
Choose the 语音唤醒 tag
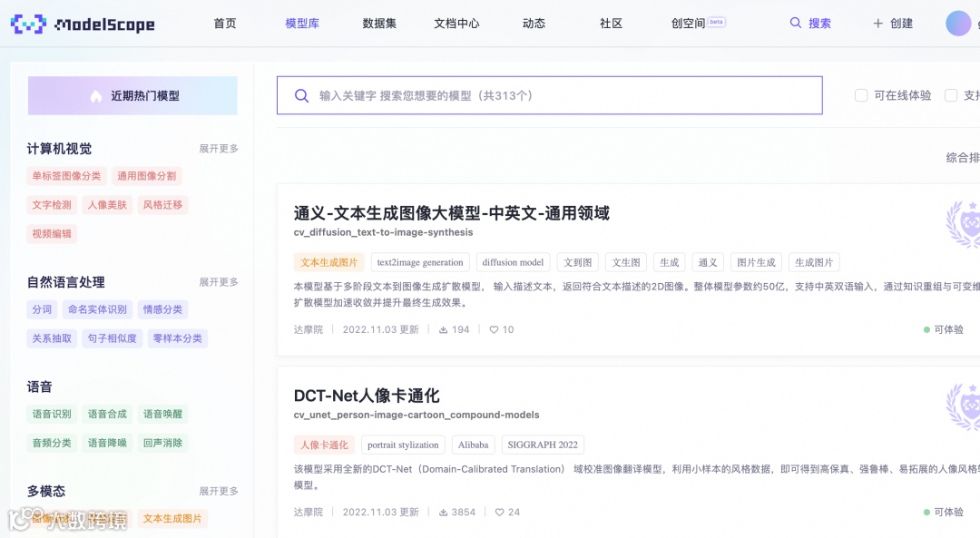tap(162, 415)
